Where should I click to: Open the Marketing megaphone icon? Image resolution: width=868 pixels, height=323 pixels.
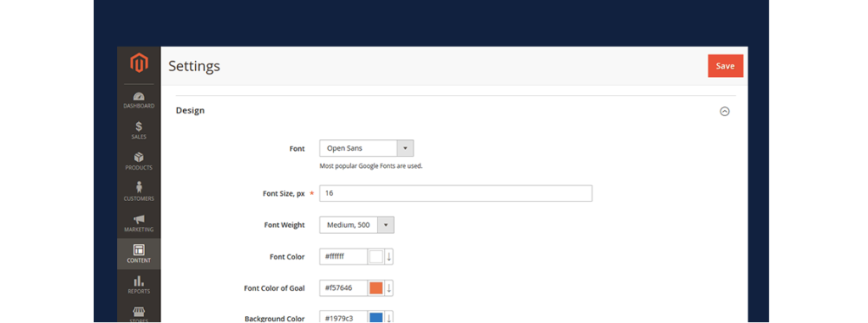pyautogui.click(x=139, y=220)
